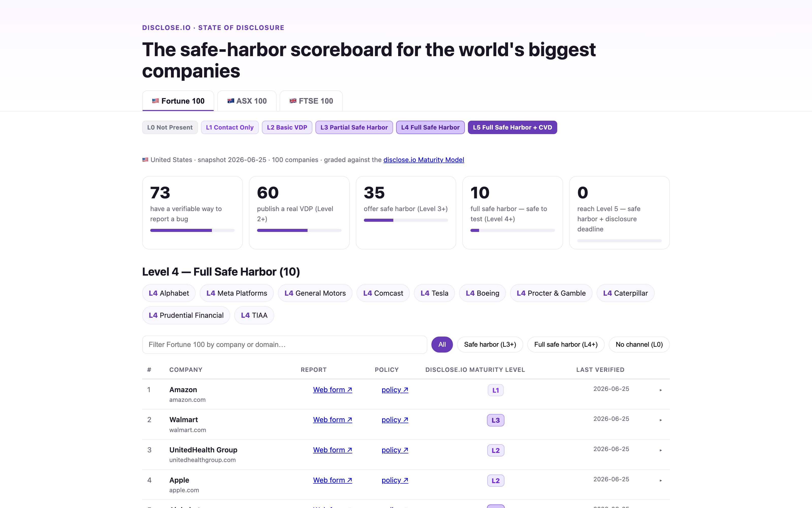Filter by Safe harbor (L3+)
Screen dimensions: 812x508
490,344
